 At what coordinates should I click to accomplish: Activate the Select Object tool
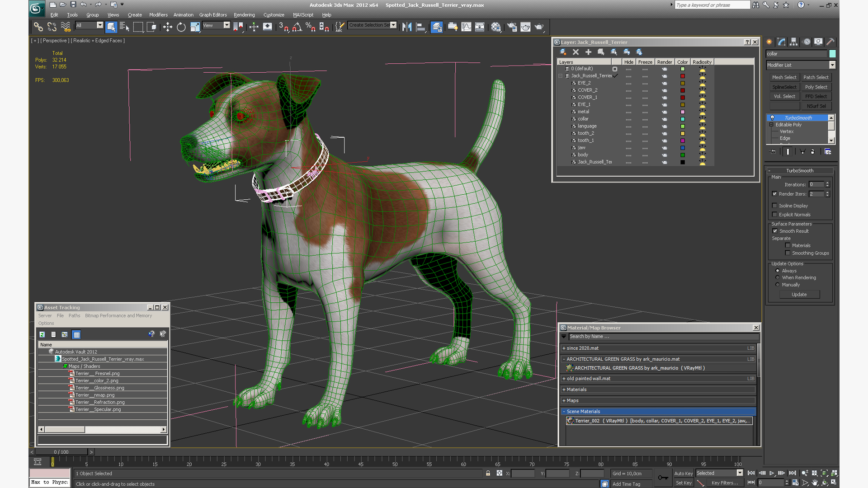coord(111,27)
